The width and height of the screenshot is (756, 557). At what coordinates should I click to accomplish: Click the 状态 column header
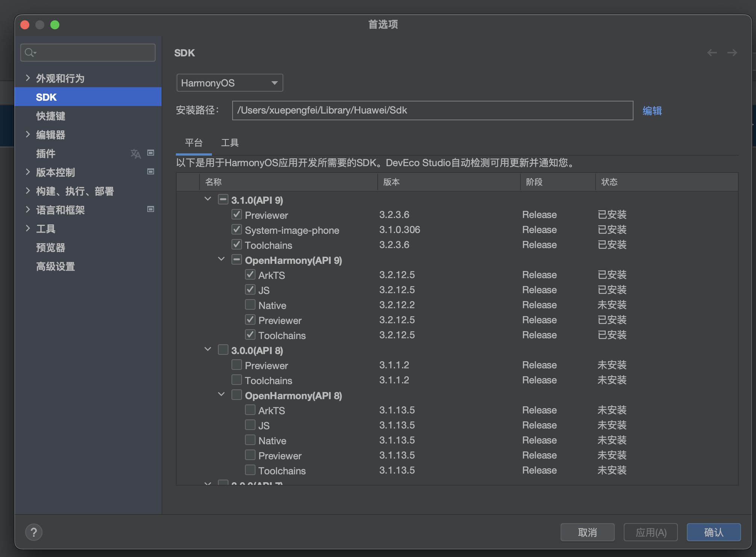pyautogui.click(x=667, y=182)
